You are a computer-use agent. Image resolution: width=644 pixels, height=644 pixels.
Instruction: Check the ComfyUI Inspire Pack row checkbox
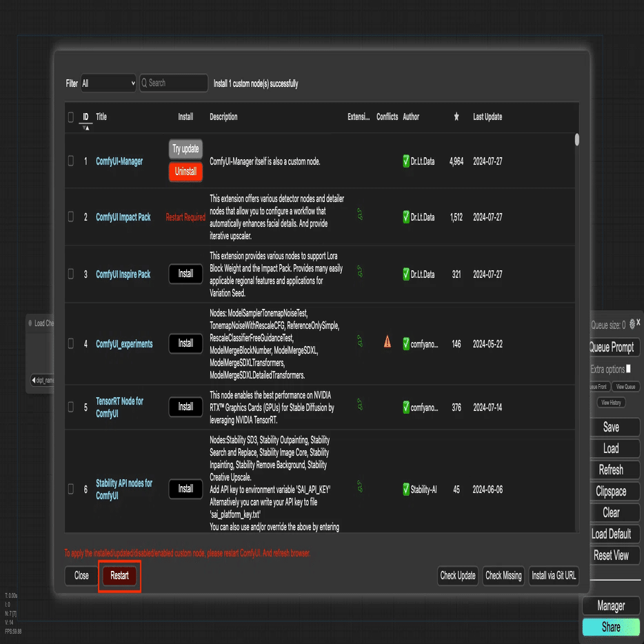click(70, 274)
